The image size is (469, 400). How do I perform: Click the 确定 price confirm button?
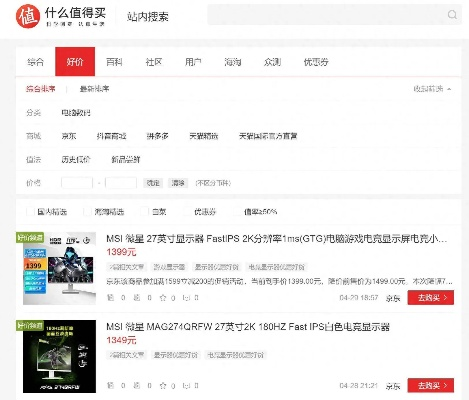pos(153,183)
